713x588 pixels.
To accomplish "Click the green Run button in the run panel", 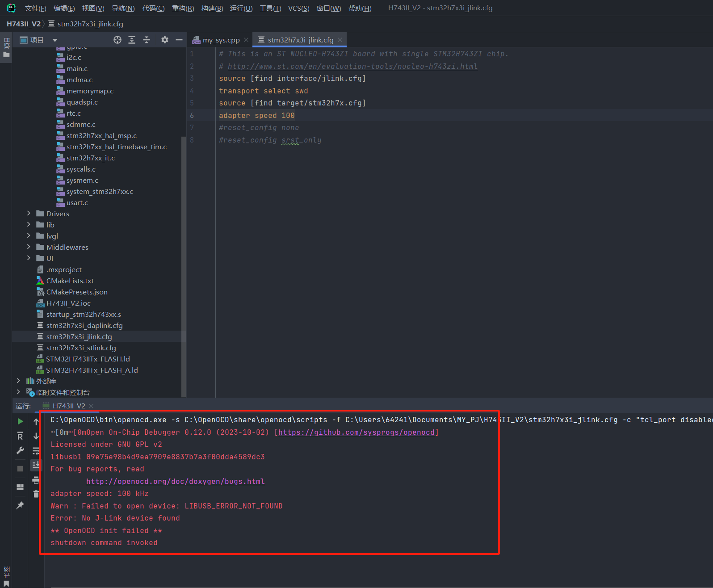I will point(20,421).
